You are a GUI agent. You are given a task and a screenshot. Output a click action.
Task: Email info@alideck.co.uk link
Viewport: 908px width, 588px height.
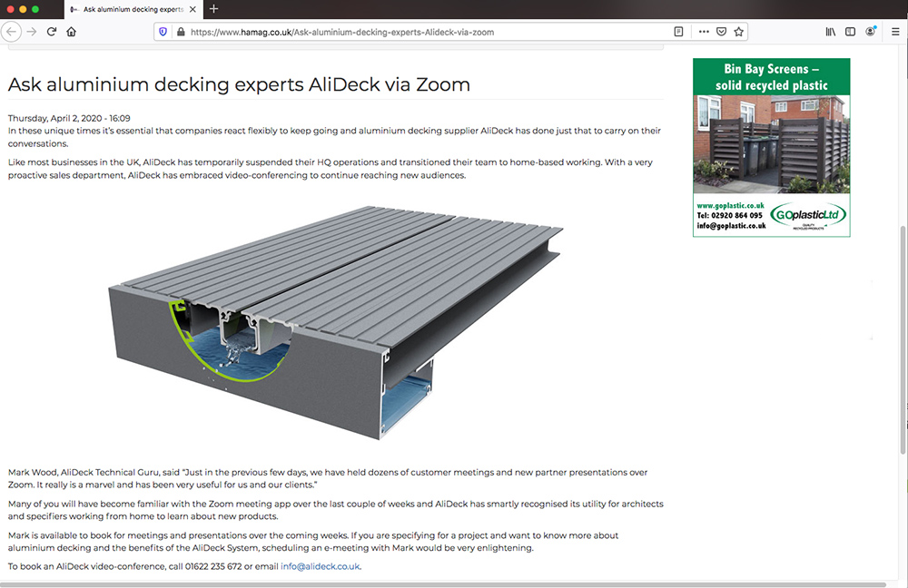click(320, 566)
